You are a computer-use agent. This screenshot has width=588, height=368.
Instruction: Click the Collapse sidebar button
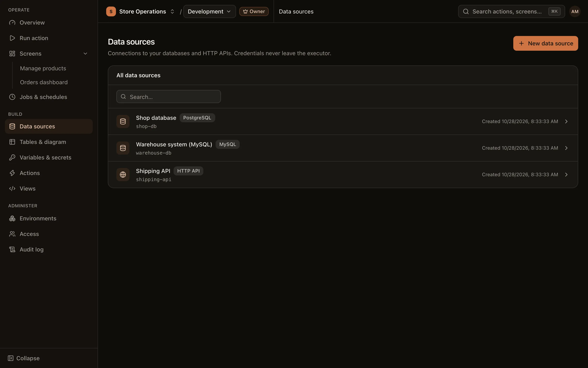pos(23,358)
